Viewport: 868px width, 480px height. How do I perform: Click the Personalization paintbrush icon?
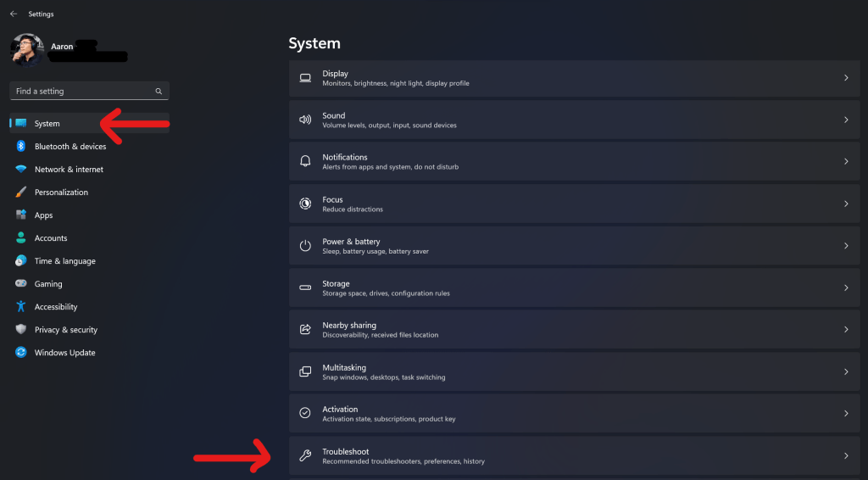[21, 193]
